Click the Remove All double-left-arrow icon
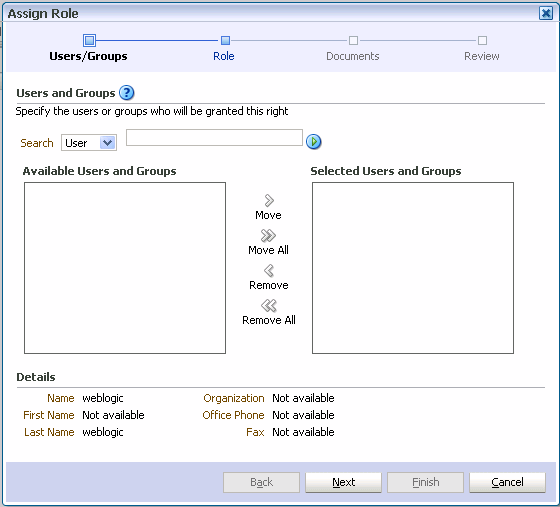This screenshot has height=507, width=560. [269, 306]
